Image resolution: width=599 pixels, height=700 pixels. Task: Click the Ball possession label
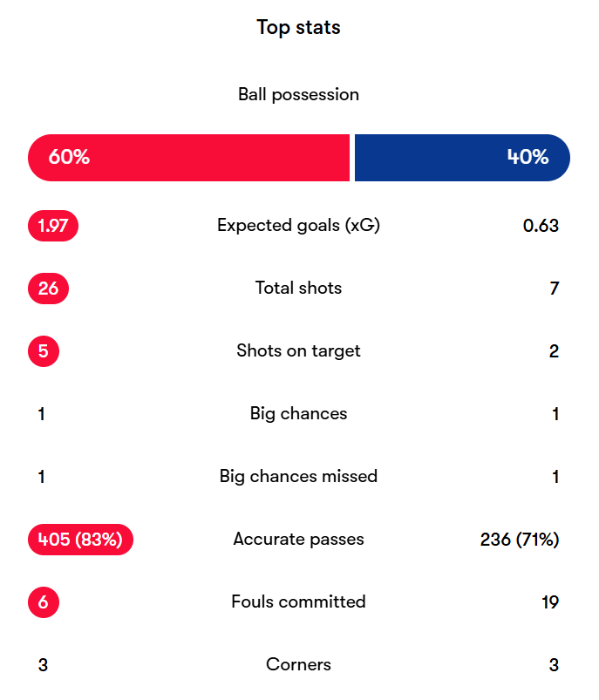298,94
